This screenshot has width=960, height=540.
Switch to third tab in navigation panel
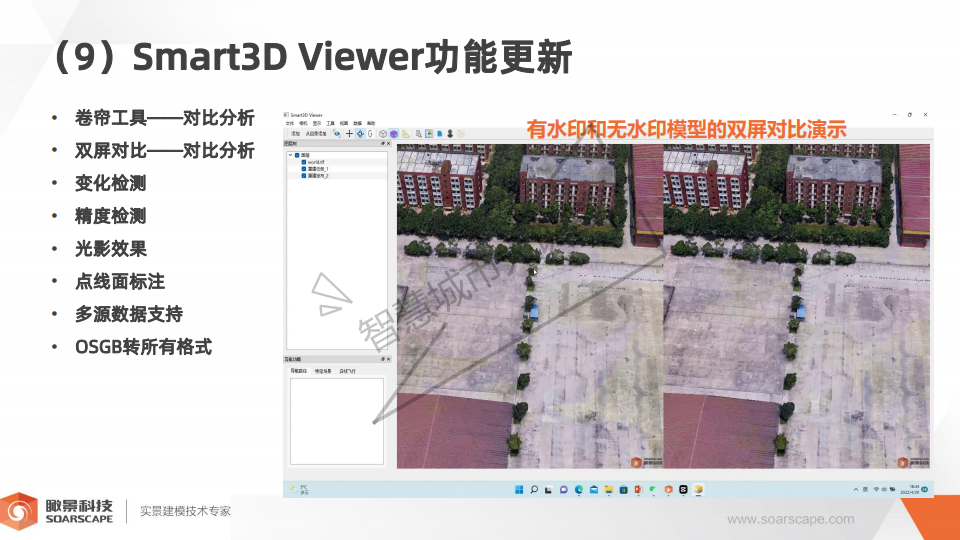coord(347,371)
